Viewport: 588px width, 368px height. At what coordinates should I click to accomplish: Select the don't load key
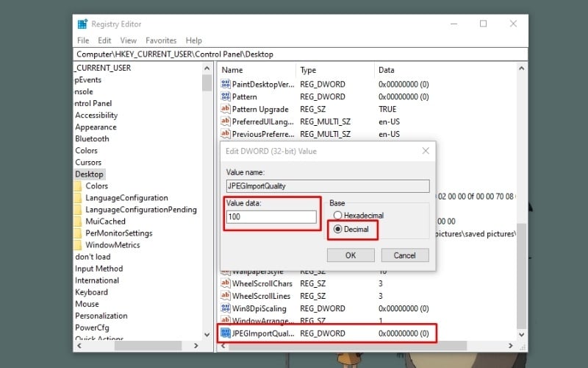point(93,257)
